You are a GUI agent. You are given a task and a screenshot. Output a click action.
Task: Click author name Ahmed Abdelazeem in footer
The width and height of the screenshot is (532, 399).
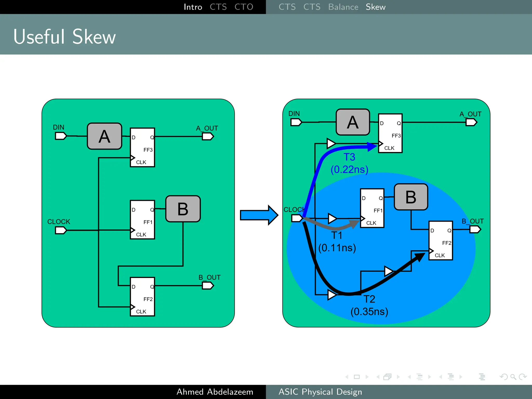[x=215, y=392]
